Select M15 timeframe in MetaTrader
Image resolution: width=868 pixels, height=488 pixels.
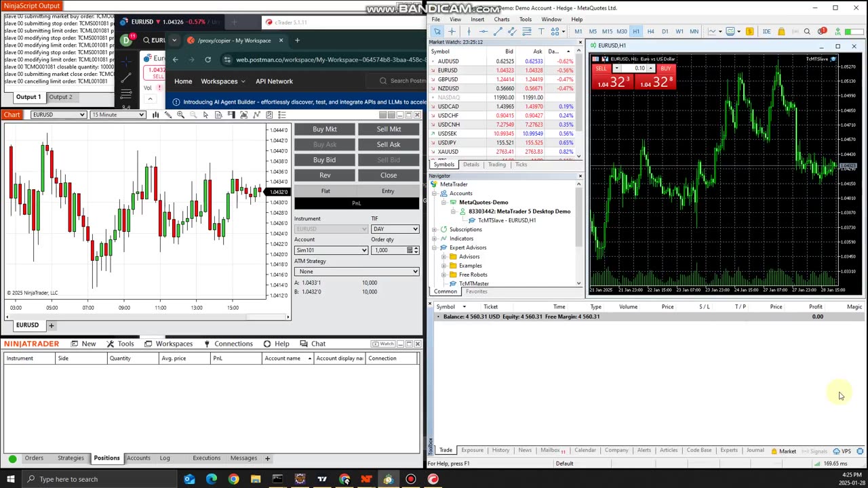click(x=608, y=31)
